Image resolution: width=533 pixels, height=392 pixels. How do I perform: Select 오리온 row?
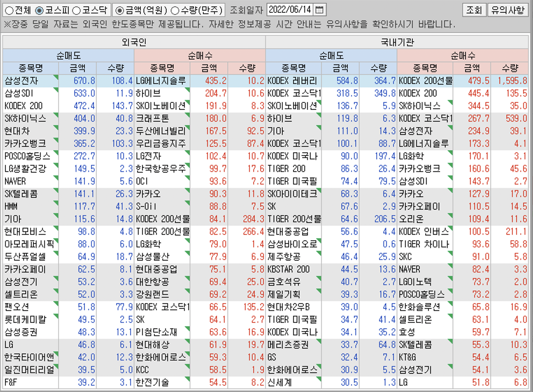(x=425, y=219)
